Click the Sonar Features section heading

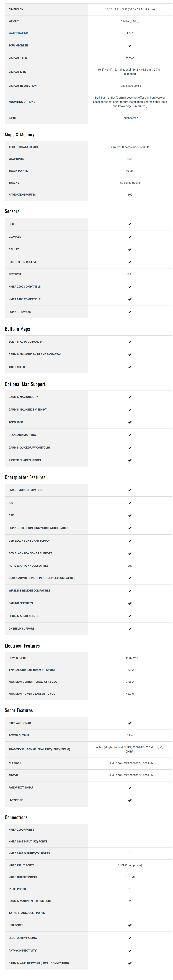(x=19, y=710)
